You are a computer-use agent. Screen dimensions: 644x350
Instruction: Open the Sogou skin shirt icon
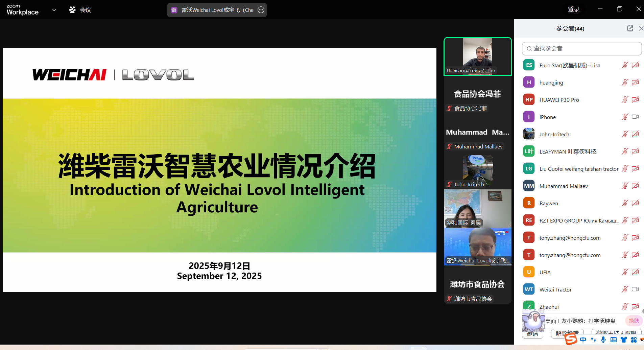[624, 340]
